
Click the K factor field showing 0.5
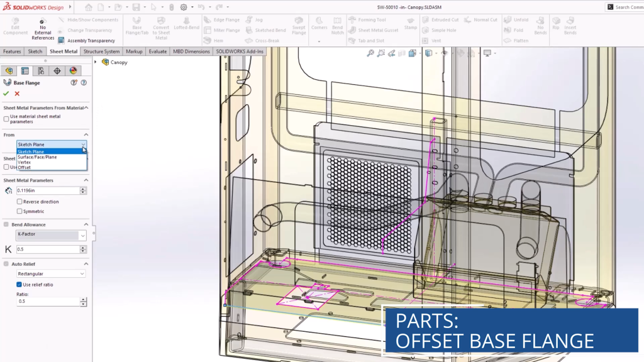(x=48, y=249)
